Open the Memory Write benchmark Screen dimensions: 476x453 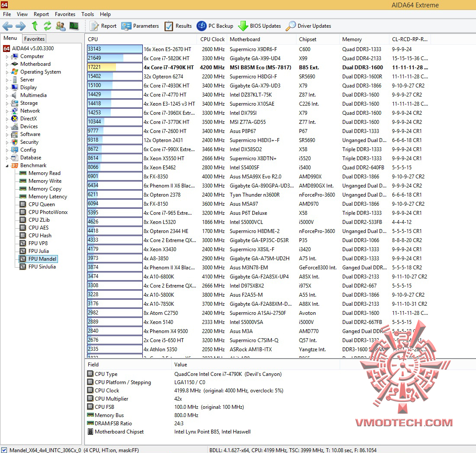[x=45, y=181]
